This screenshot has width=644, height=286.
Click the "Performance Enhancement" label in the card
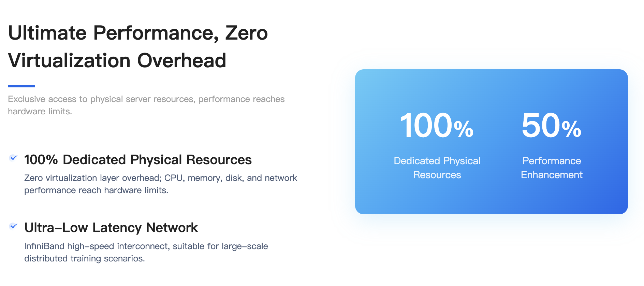click(x=552, y=168)
